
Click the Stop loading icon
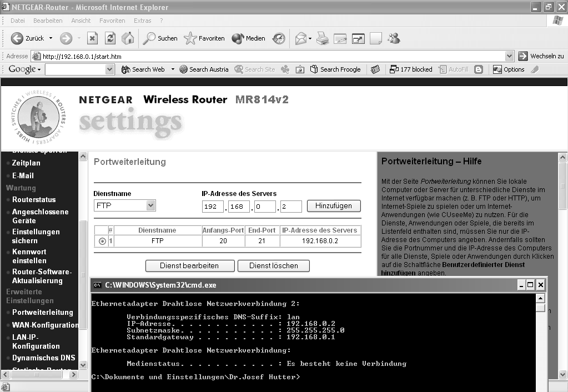click(92, 38)
